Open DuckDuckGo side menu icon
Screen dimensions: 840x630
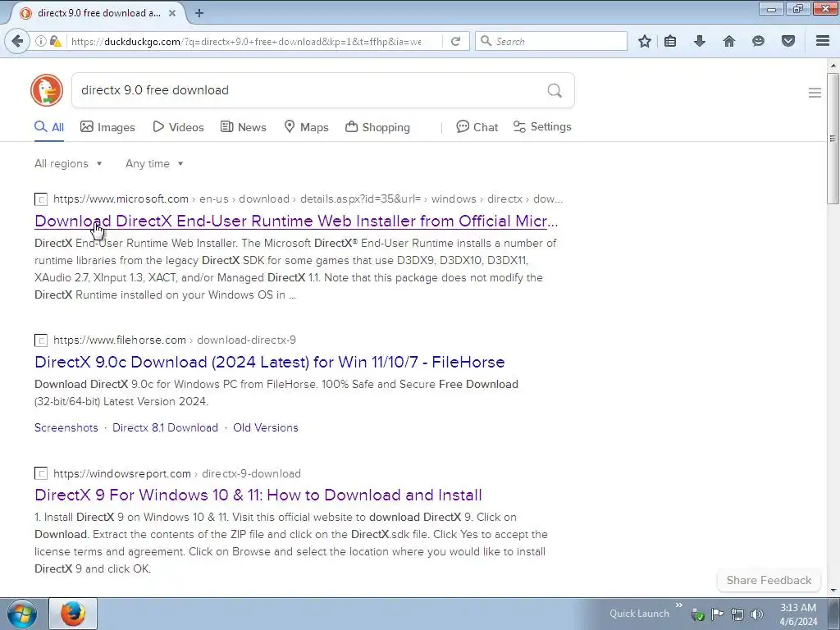815,93
